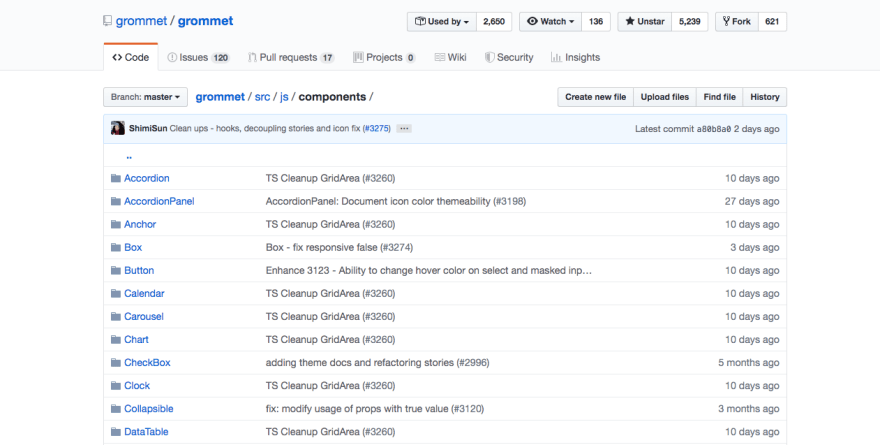Open the Security tab
This screenshot has height=445, width=880.
click(509, 57)
